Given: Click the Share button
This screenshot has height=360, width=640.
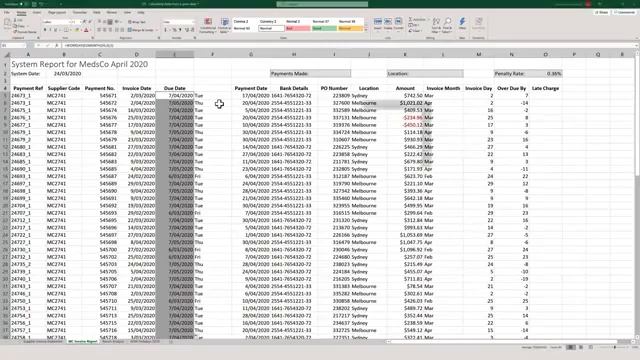Looking at the screenshot, I should [602, 13].
